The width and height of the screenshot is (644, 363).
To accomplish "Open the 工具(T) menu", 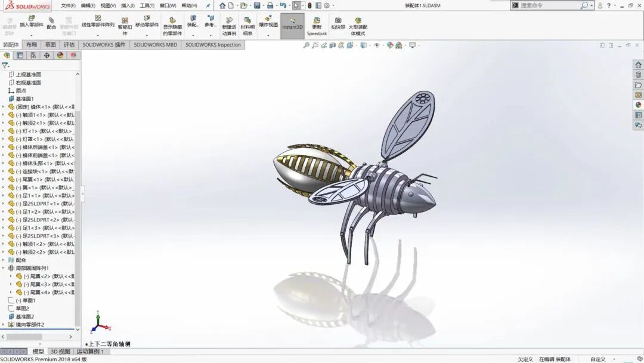I will (147, 6).
